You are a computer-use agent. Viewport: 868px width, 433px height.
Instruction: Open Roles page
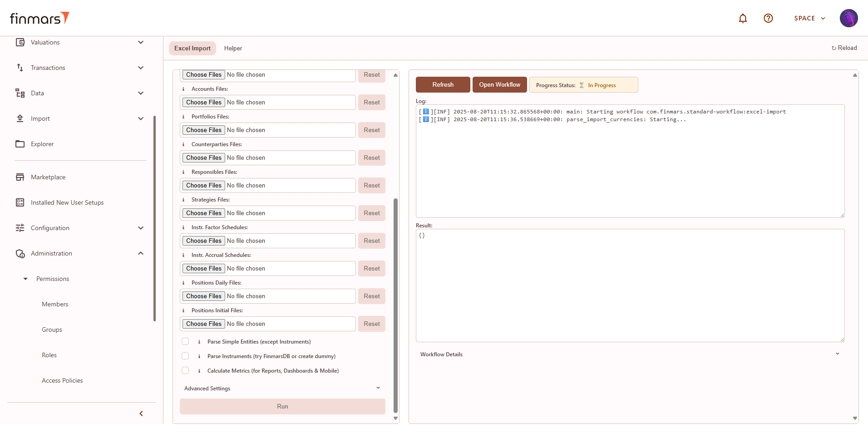tap(49, 355)
